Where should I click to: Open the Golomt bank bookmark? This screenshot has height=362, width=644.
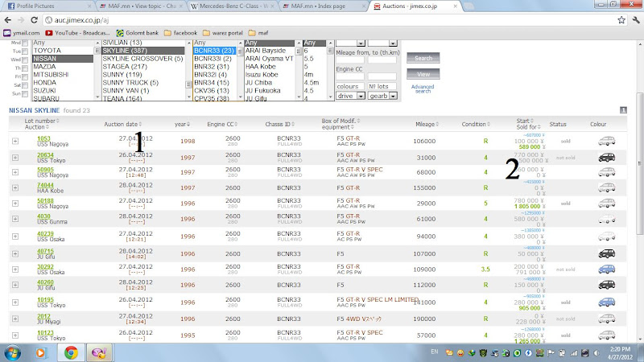point(137,33)
